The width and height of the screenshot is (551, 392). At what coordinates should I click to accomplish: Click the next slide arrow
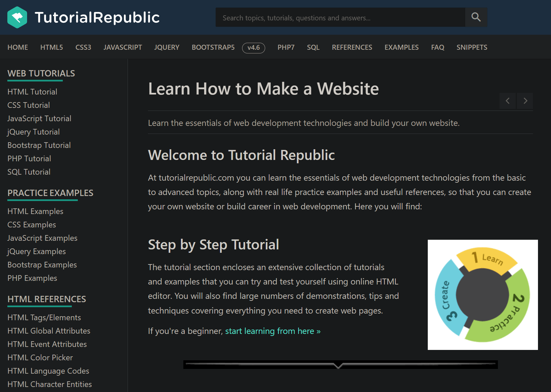point(525,101)
